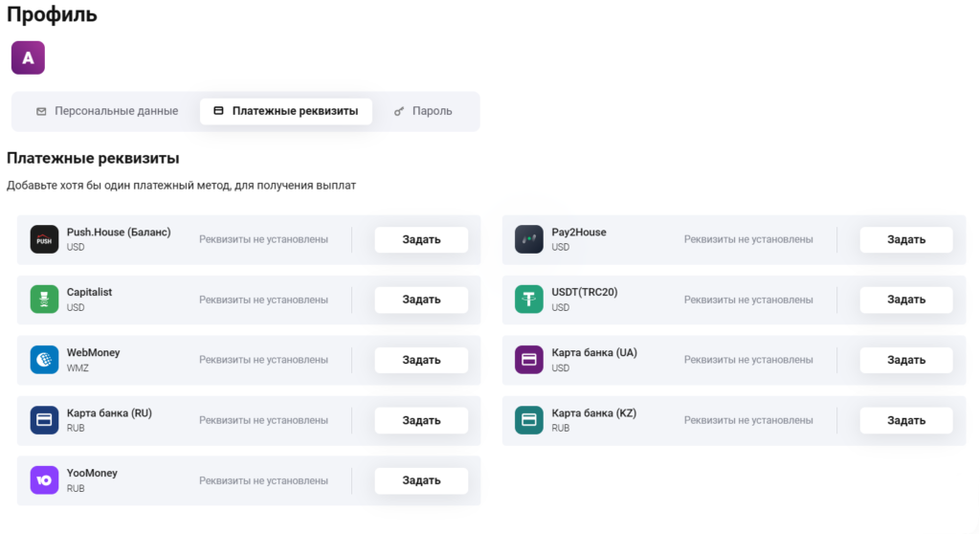Click the purple YooMoney logo icon
The image size is (980, 534).
click(x=44, y=480)
